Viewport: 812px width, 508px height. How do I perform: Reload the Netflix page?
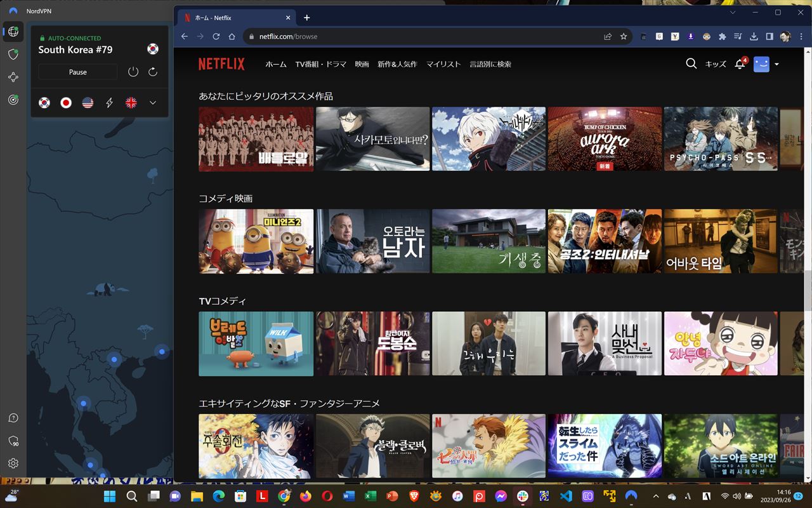click(x=216, y=36)
